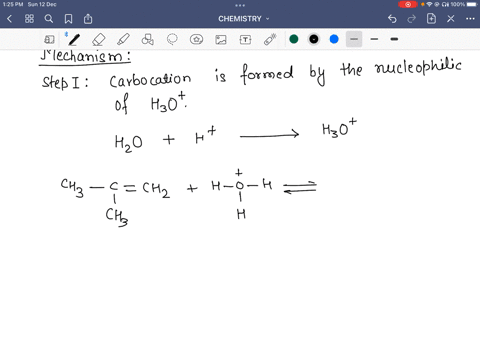This screenshot has width=480, height=360.
Task: Choose the blue pen color
Action: 334,39
